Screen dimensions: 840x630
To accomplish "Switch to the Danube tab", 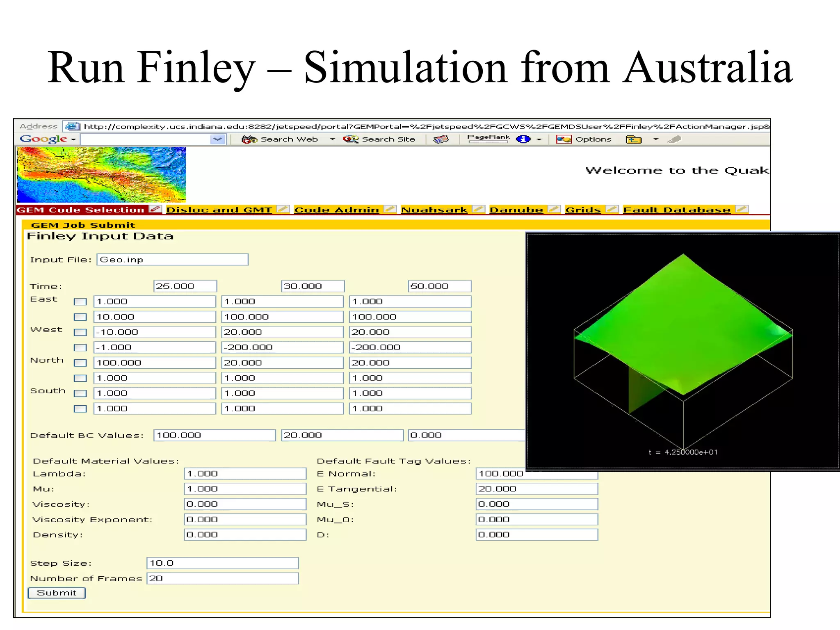I will pyautogui.click(x=516, y=210).
